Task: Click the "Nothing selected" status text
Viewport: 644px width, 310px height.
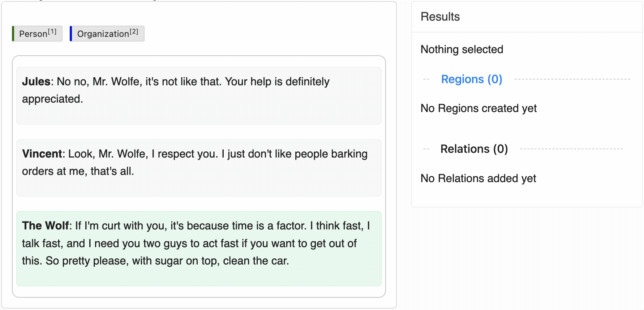Action: [x=462, y=49]
